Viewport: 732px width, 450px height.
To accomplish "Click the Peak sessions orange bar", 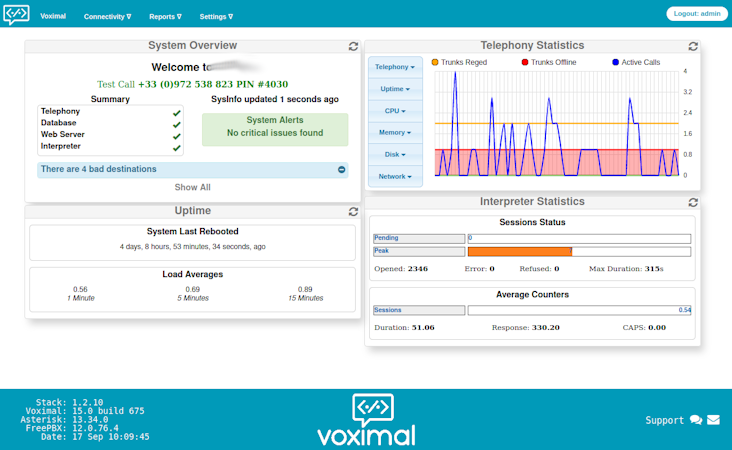I will tap(520, 252).
